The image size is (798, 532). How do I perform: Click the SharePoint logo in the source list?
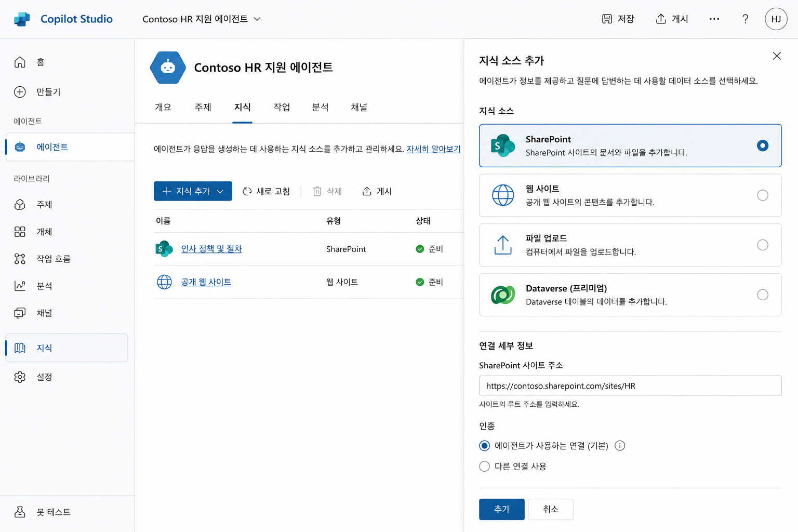click(502, 145)
